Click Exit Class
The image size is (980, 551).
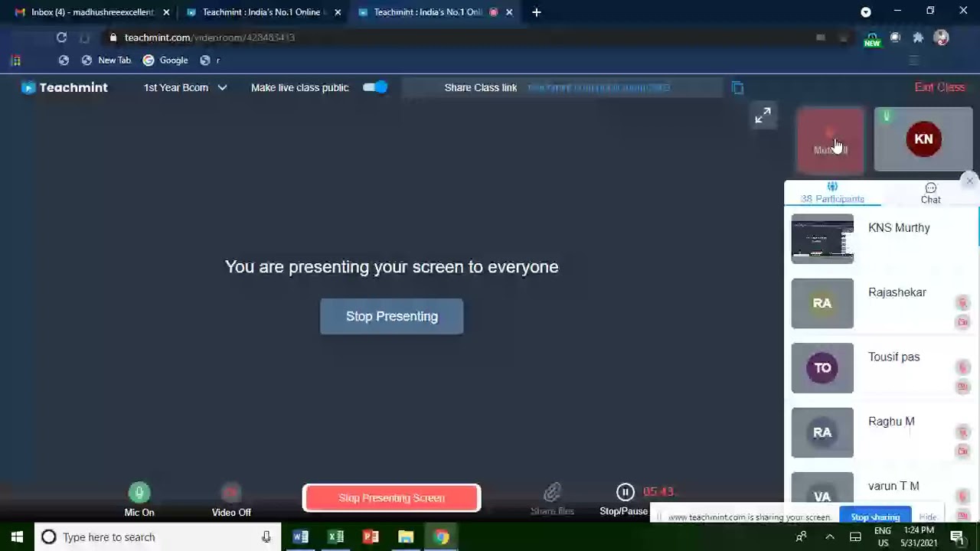(939, 87)
